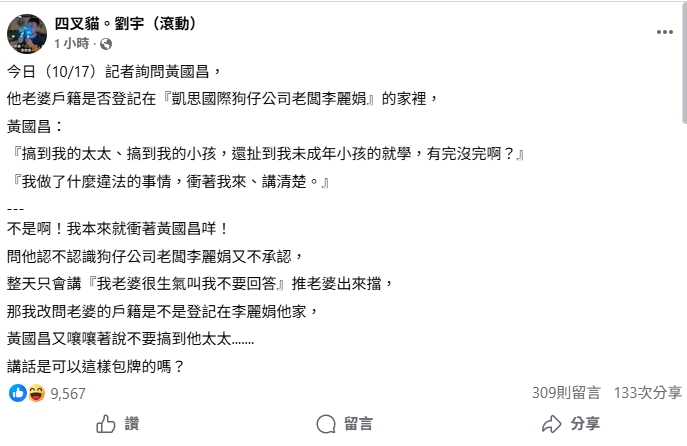687x446 pixels.
Task: Click the blue thumbs-up reaction icon
Action: (x=17, y=393)
